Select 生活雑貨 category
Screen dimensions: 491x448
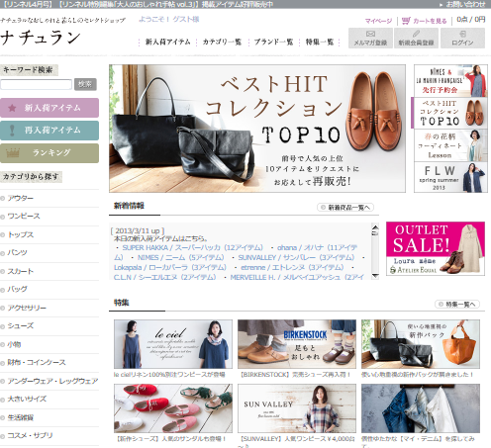click(21, 417)
